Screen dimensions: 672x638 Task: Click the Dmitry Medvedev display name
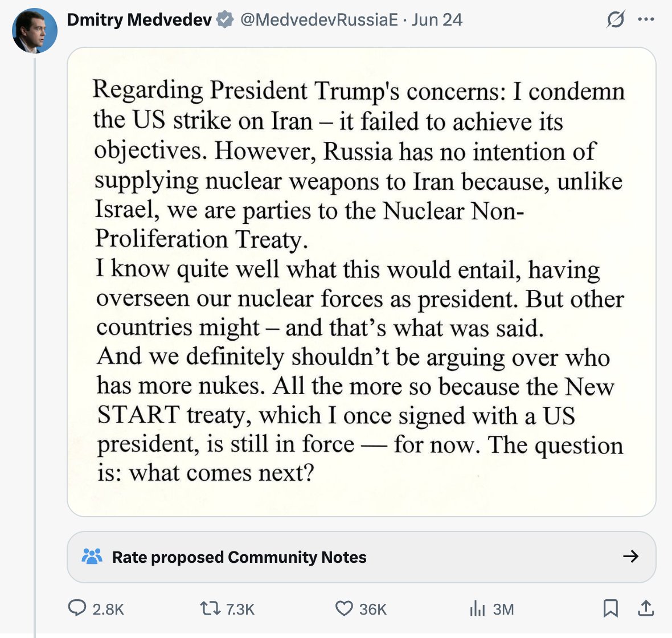tap(140, 20)
